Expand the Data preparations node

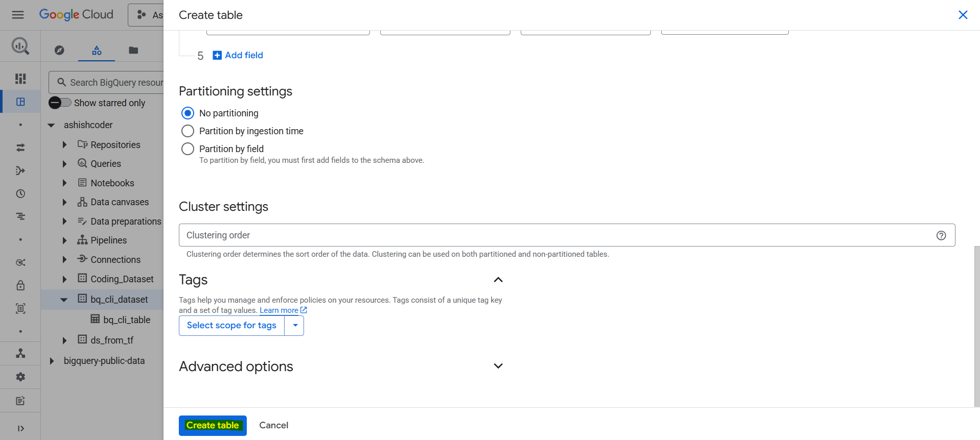tap(64, 221)
